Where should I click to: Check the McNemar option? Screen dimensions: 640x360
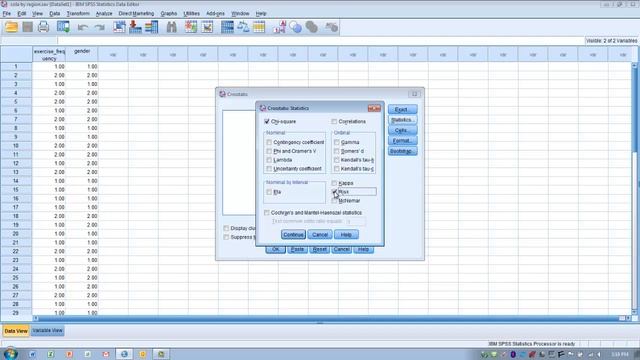coord(334,201)
